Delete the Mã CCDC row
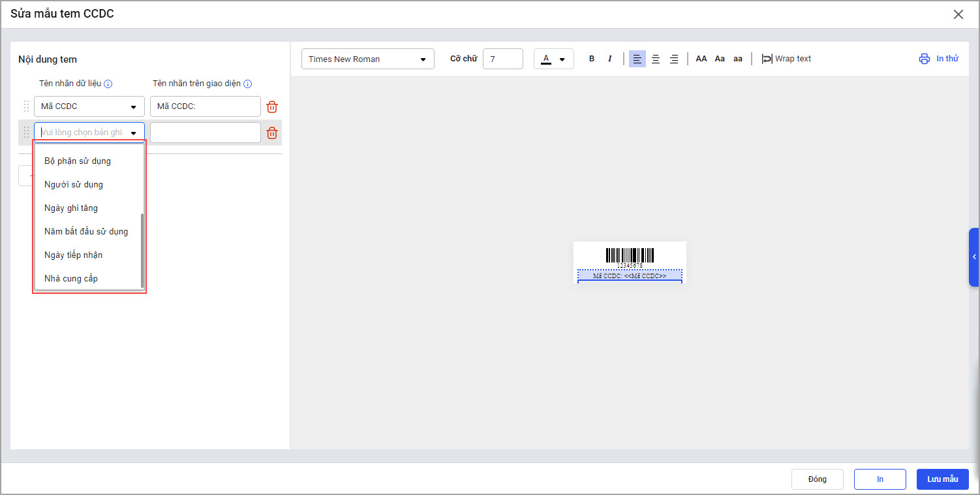980x495 pixels. click(272, 107)
